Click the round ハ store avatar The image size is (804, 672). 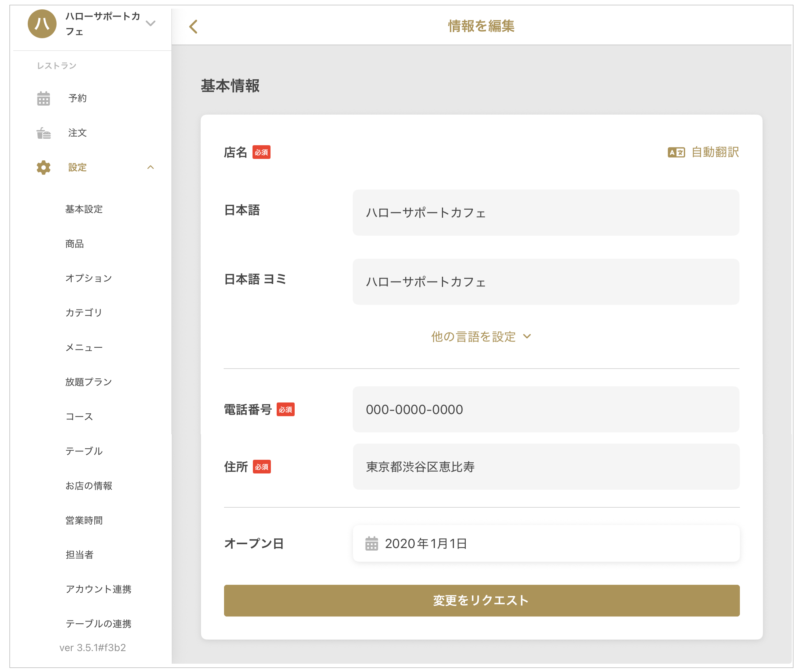[42, 24]
